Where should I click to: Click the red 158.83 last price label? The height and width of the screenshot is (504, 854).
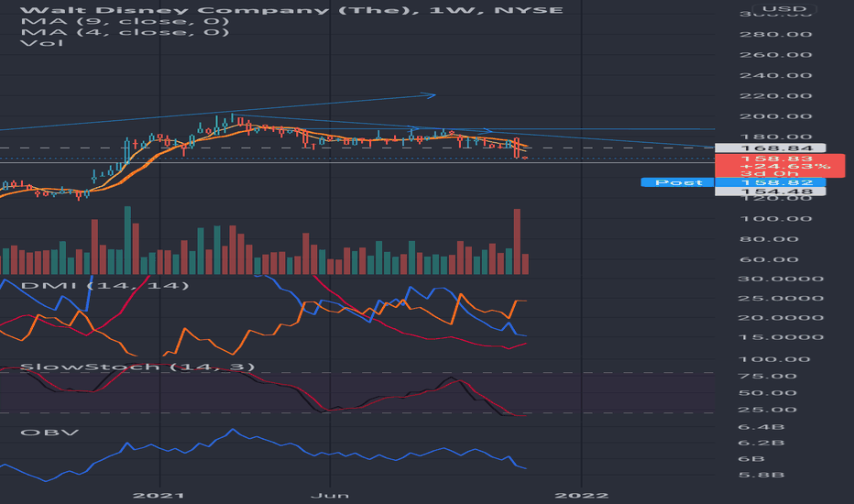point(780,166)
